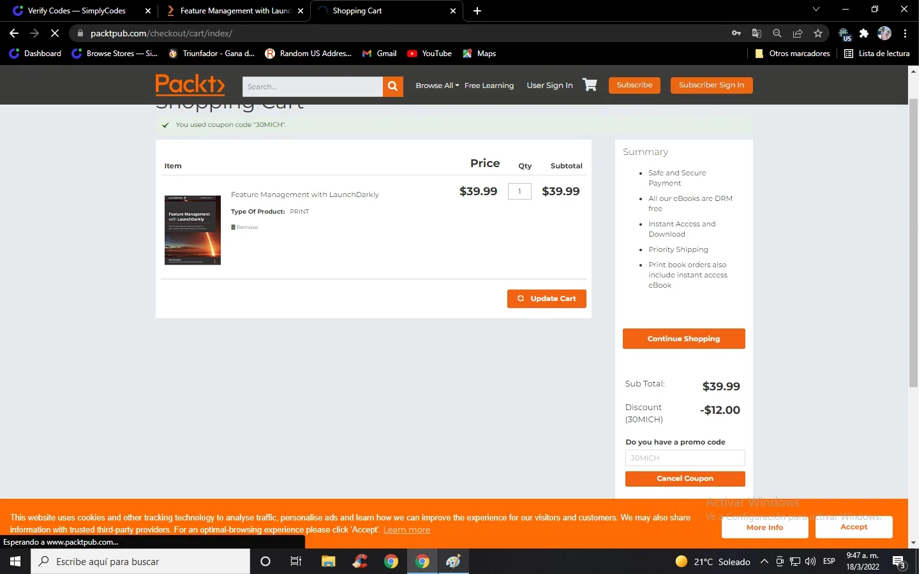
Task: Stop page loading with X button
Action: point(55,33)
